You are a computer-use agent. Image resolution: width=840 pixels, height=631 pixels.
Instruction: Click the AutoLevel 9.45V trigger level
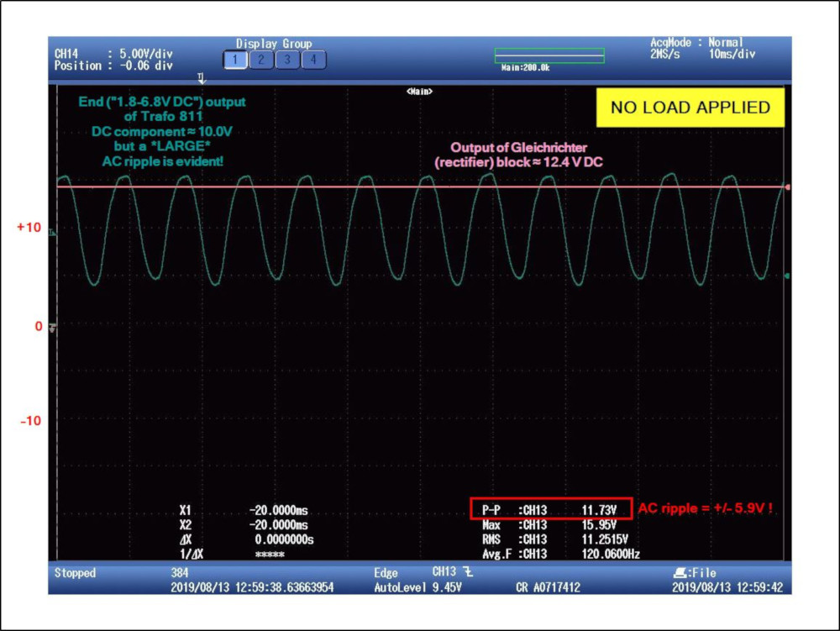417,587
